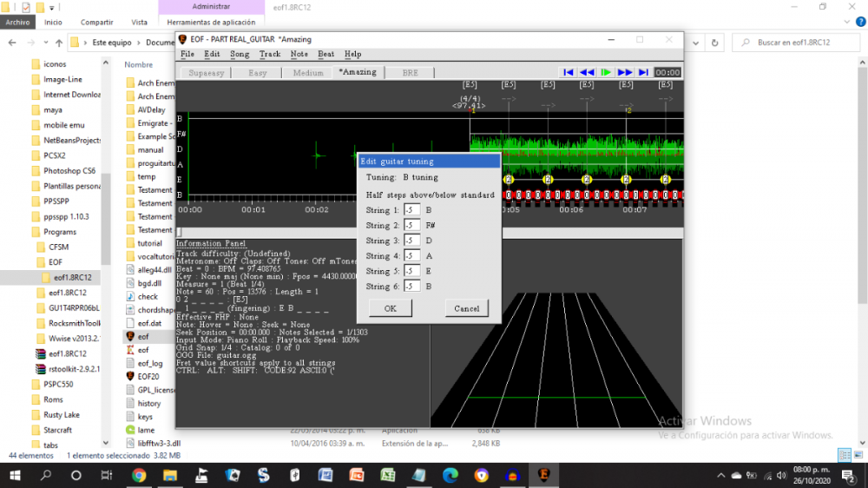Open the Track menu

click(x=270, y=54)
